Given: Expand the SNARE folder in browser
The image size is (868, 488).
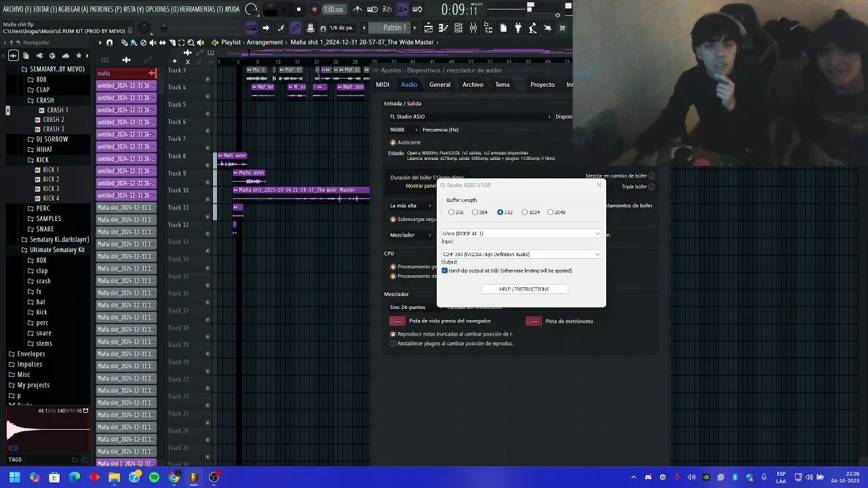Looking at the screenshot, I should click(45, 229).
